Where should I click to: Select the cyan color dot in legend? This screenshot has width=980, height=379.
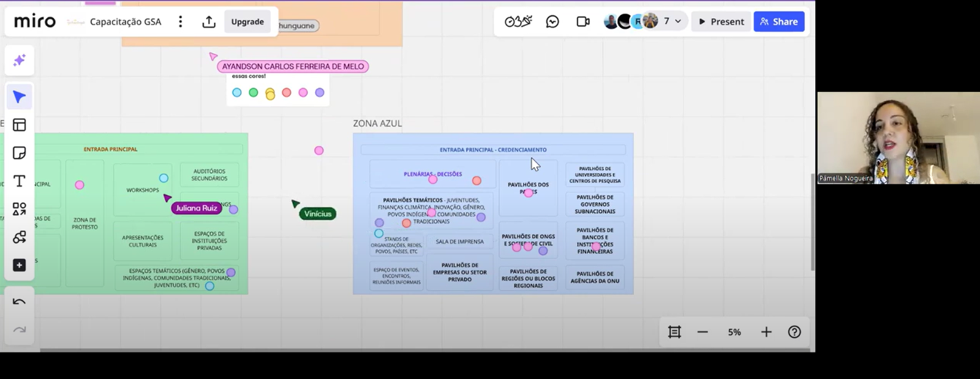coord(237,92)
